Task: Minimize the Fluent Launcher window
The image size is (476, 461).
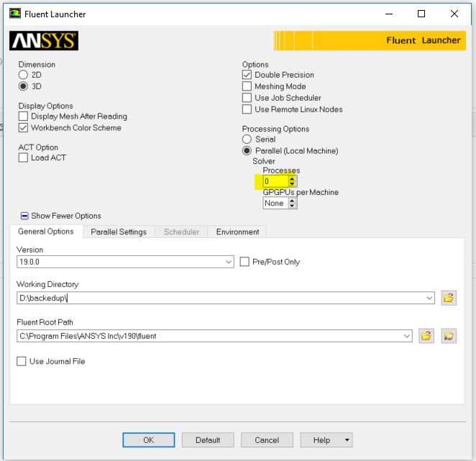Action: click(x=389, y=14)
